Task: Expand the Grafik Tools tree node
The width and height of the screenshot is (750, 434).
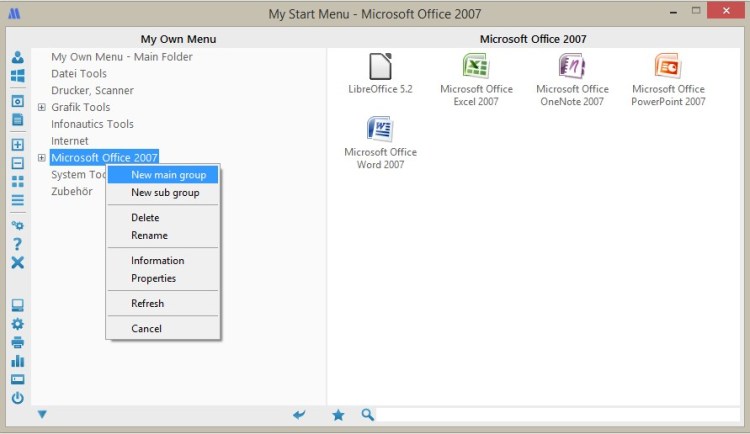Action: [x=42, y=107]
